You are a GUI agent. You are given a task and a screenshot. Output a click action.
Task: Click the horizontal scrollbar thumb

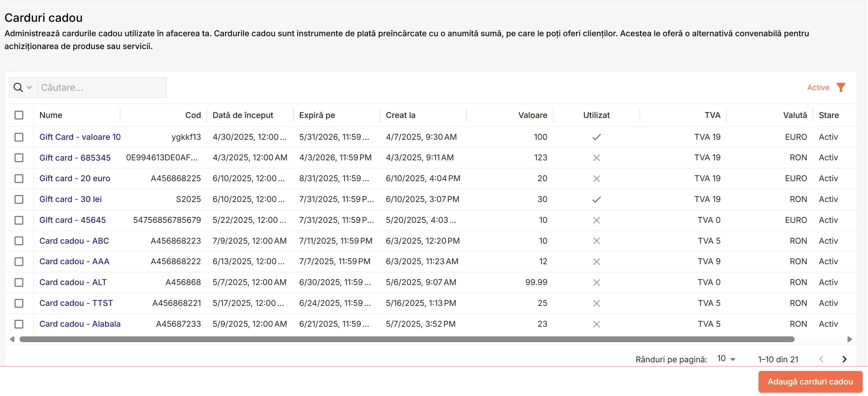pyautogui.click(x=407, y=340)
